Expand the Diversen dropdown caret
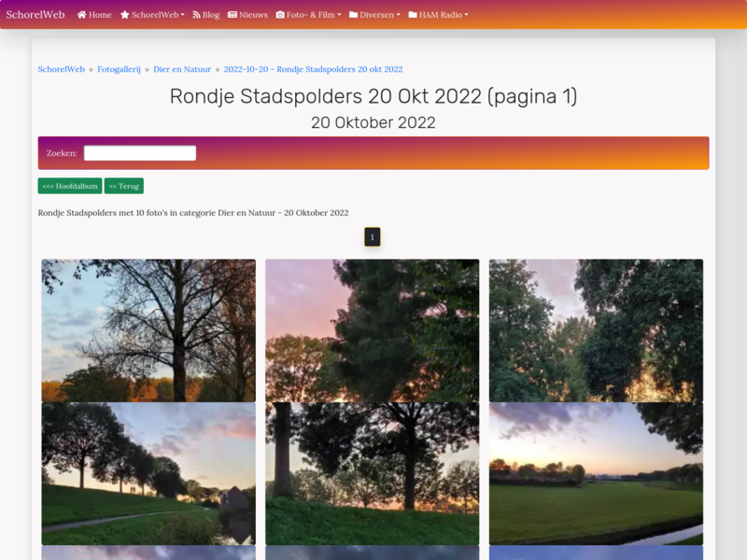747x560 pixels. (399, 15)
